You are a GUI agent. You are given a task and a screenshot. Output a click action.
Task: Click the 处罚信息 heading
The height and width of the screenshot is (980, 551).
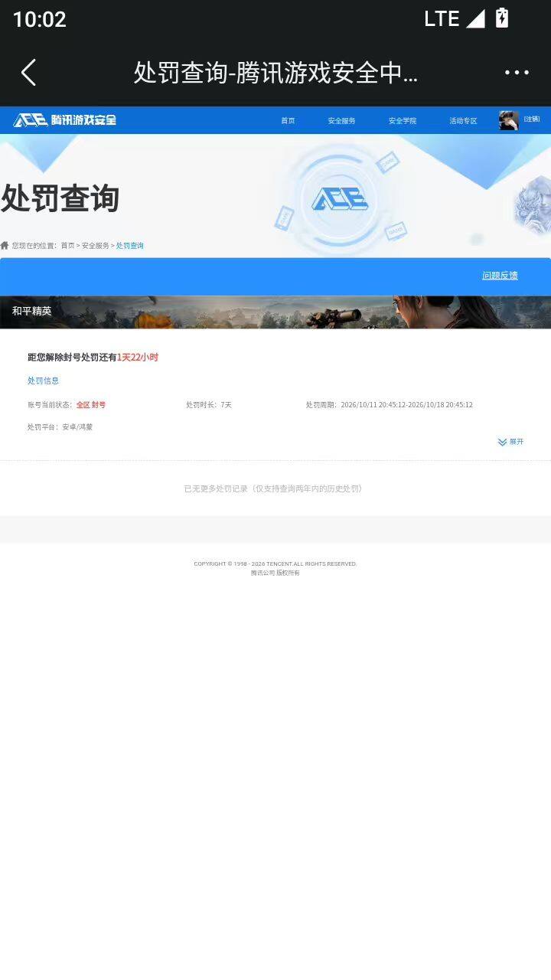tap(43, 381)
